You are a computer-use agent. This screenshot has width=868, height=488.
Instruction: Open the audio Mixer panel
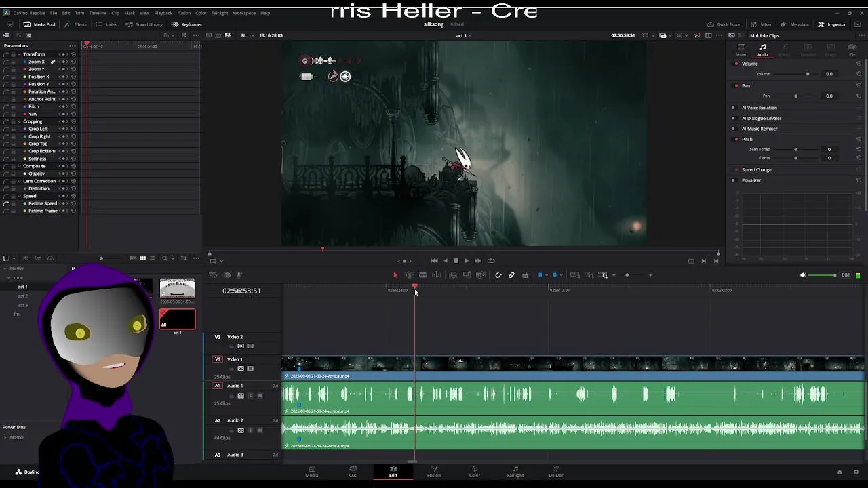(761, 24)
